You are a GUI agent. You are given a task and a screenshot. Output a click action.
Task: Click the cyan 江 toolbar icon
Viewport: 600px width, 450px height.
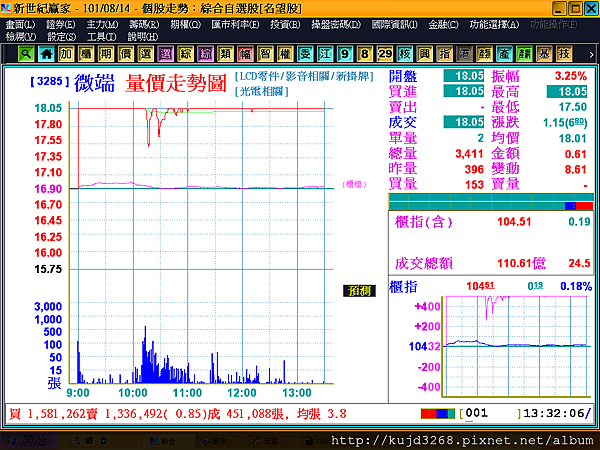325,54
